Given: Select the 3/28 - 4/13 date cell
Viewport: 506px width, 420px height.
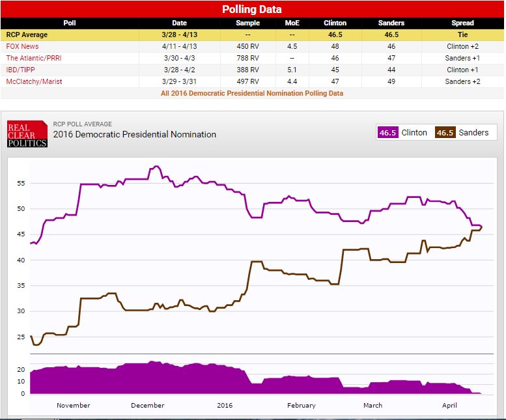Looking at the screenshot, I should [x=179, y=35].
